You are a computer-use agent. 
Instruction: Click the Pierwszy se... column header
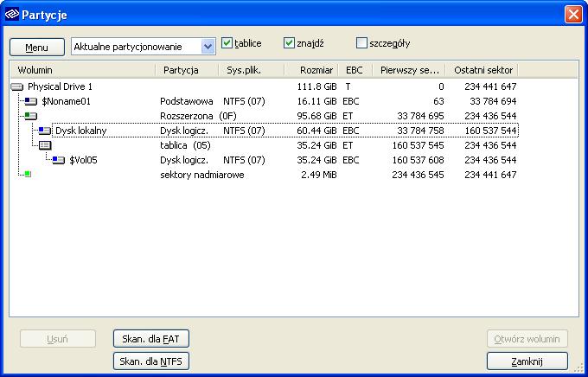point(409,70)
